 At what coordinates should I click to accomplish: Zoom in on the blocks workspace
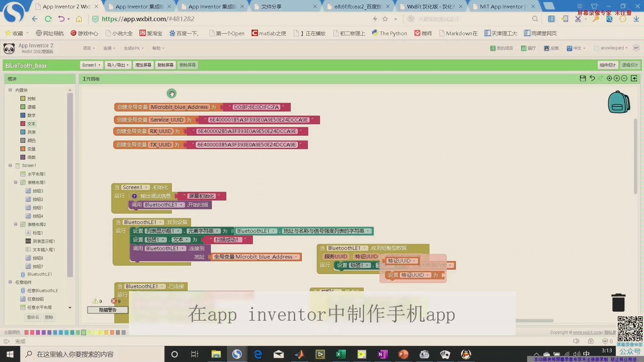click(x=617, y=78)
